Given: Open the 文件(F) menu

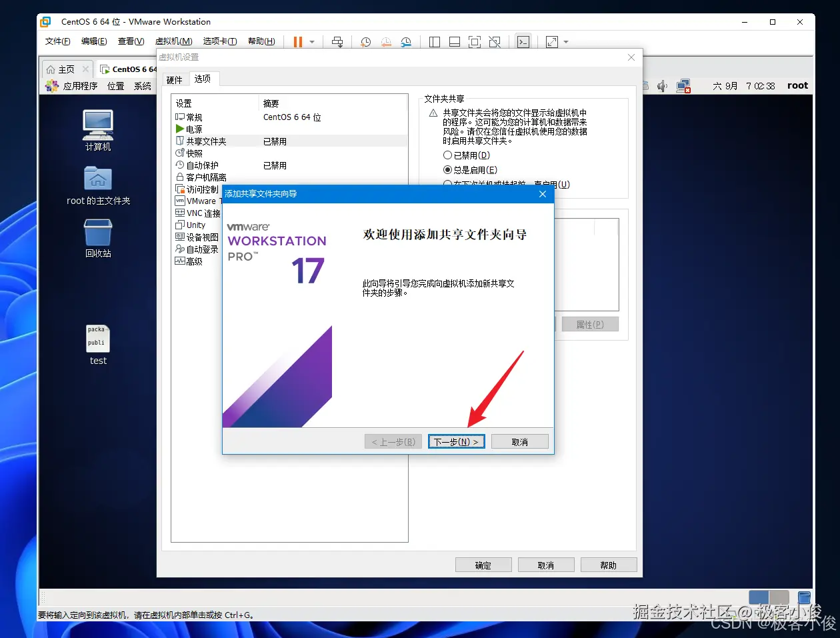Looking at the screenshot, I should coord(57,41).
